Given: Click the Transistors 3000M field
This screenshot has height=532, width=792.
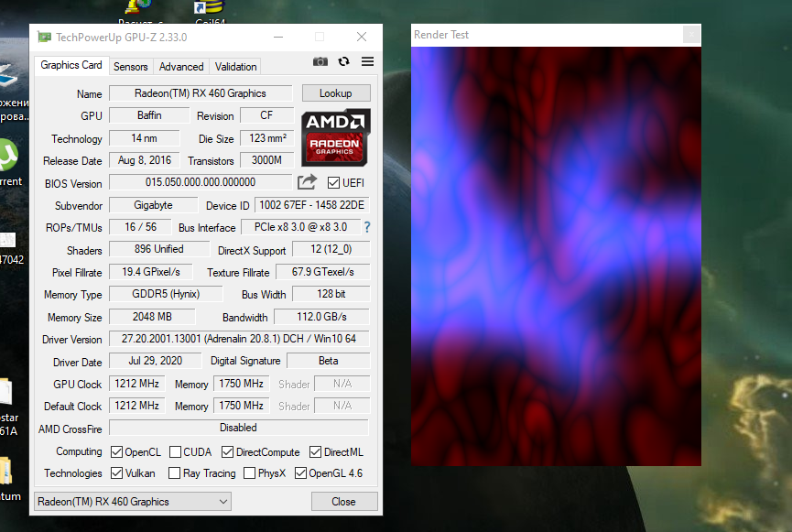Looking at the screenshot, I should coord(267,160).
